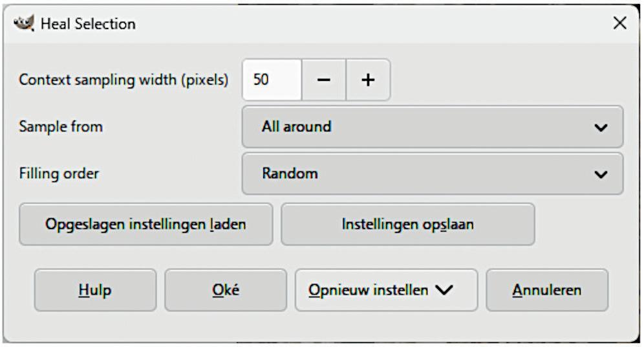Click the chevron arrow of Filling order

click(x=601, y=174)
